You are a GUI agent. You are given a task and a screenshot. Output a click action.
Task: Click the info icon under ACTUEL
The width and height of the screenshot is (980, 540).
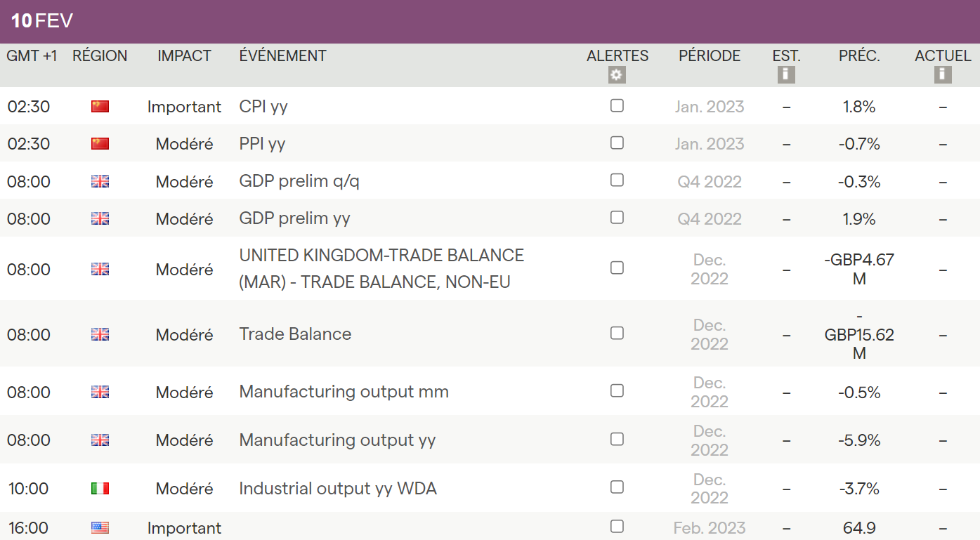click(x=943, y=75)
